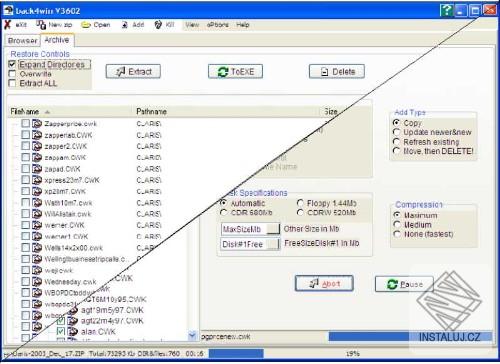Click the Open folder toolbar icon

coord(86,25)
